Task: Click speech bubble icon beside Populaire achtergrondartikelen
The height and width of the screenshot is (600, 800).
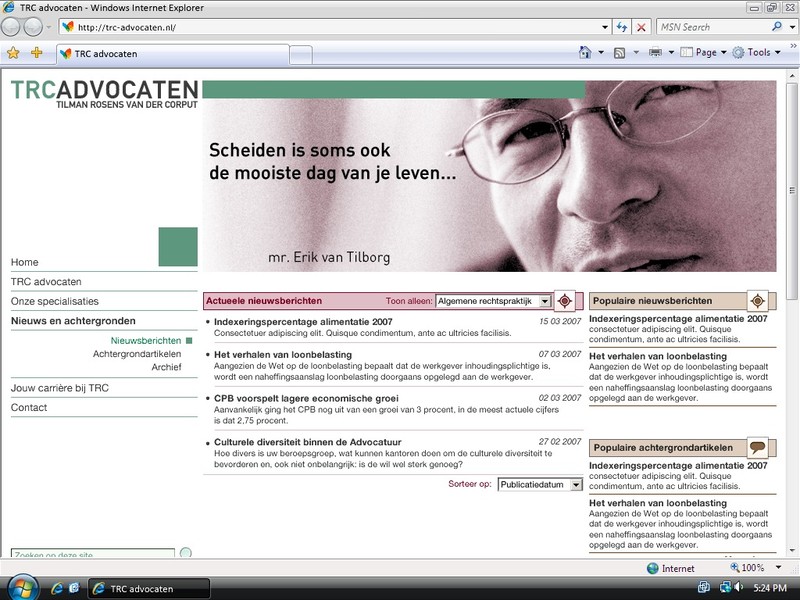Action: pyautogui.click(x=758, y=448)
